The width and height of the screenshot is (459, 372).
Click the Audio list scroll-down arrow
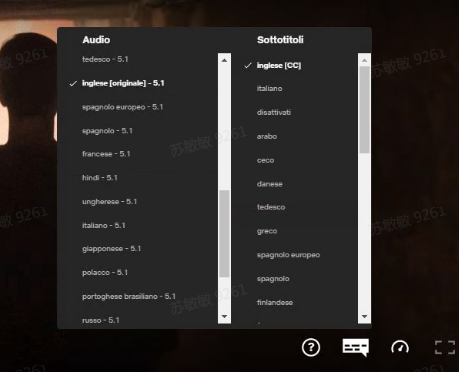point(224,316)
